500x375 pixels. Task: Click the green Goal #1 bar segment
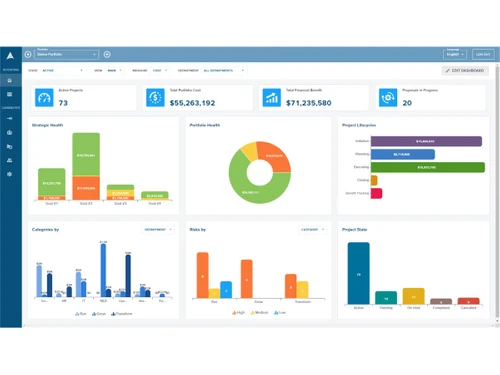click(x=52, y=182)
